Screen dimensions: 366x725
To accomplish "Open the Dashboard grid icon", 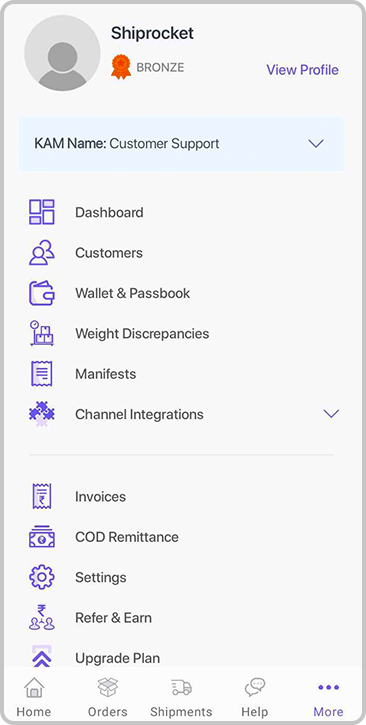I will coord(42,212).
